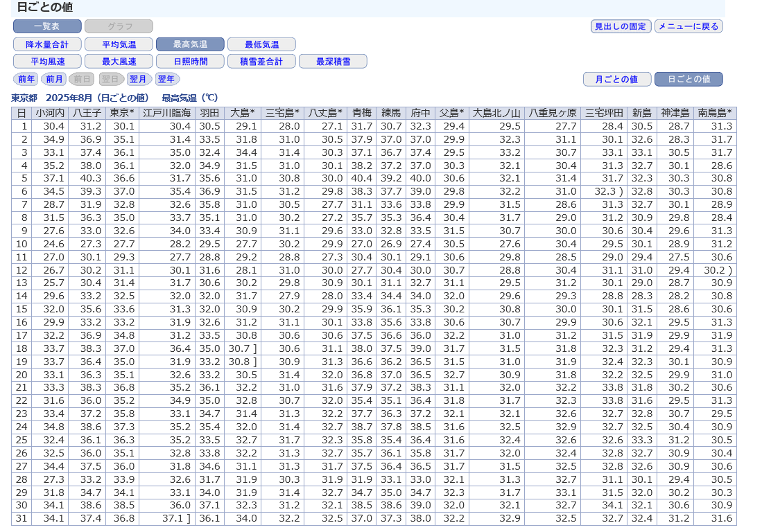The width and height of the screenshot is (762, 532).
Task: Select 最大風速 data type
Action: coord(119,62)
